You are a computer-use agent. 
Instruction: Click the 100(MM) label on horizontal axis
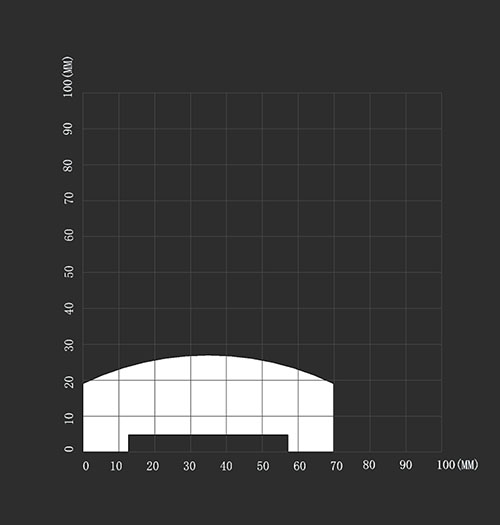point(458,465)
